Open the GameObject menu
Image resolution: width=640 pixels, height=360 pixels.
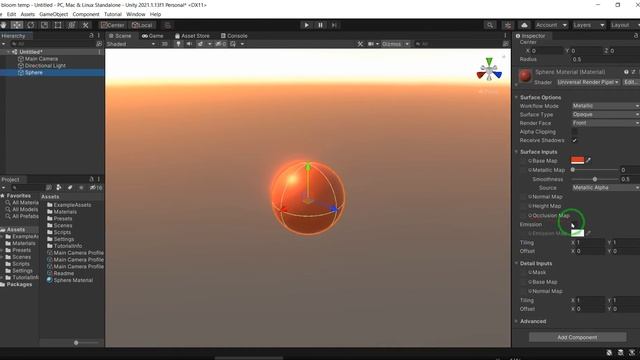[x=53, y=14]
